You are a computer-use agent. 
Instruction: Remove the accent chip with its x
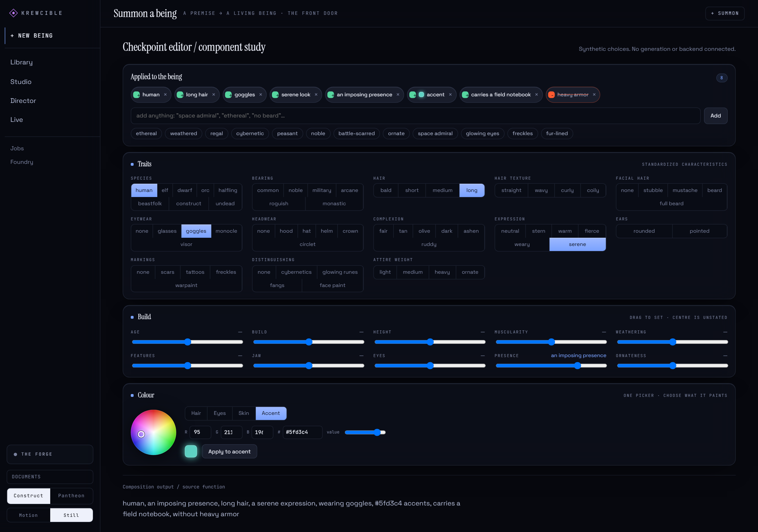(450, 95)
